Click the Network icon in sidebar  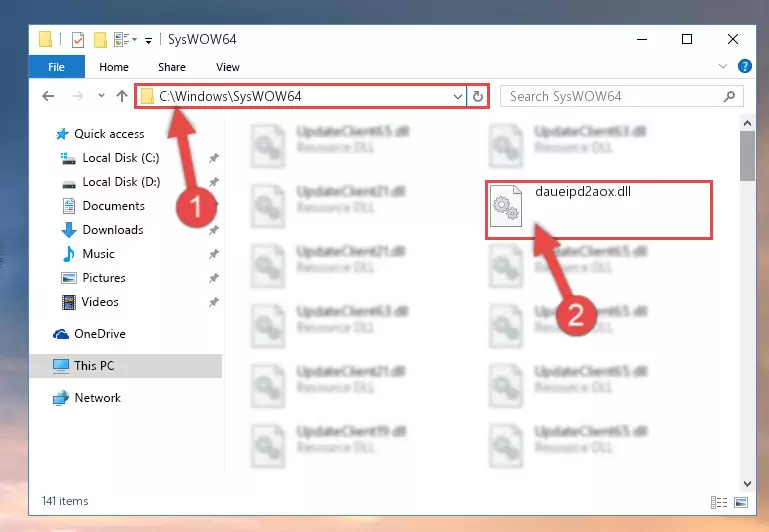[x=61, y=398]
